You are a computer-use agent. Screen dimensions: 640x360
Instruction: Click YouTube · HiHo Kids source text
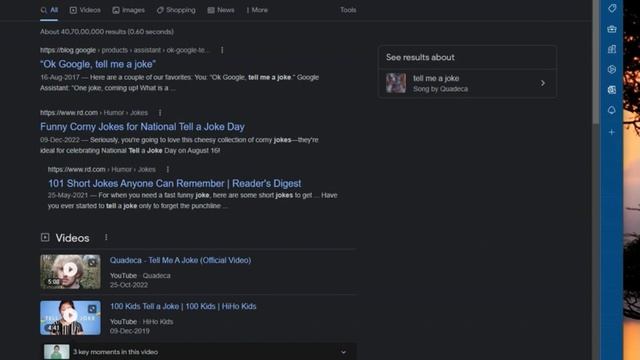[141, 322]
